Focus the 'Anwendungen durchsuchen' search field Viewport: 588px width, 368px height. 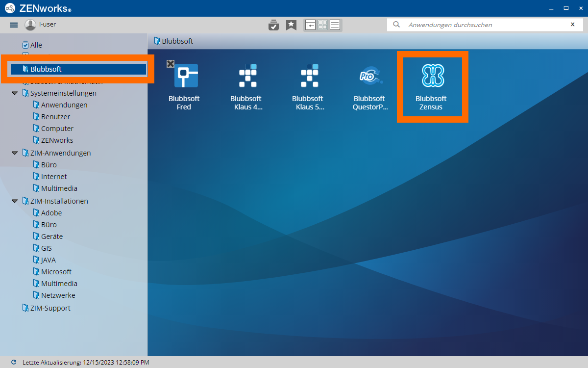click(485, 25)
